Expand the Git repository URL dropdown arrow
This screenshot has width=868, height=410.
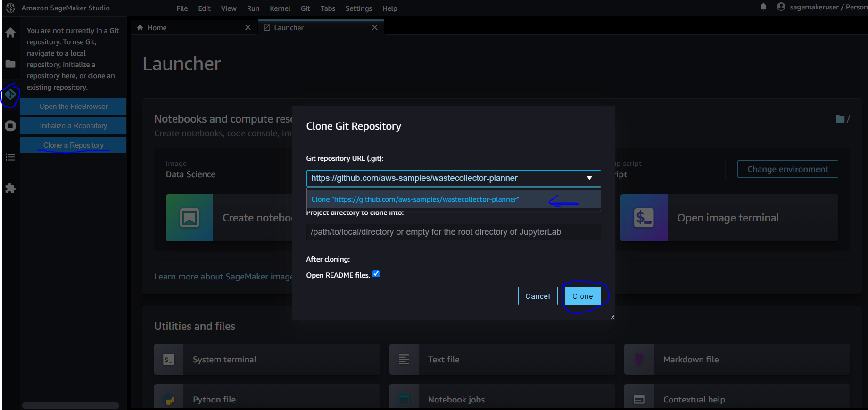point(589,178)
